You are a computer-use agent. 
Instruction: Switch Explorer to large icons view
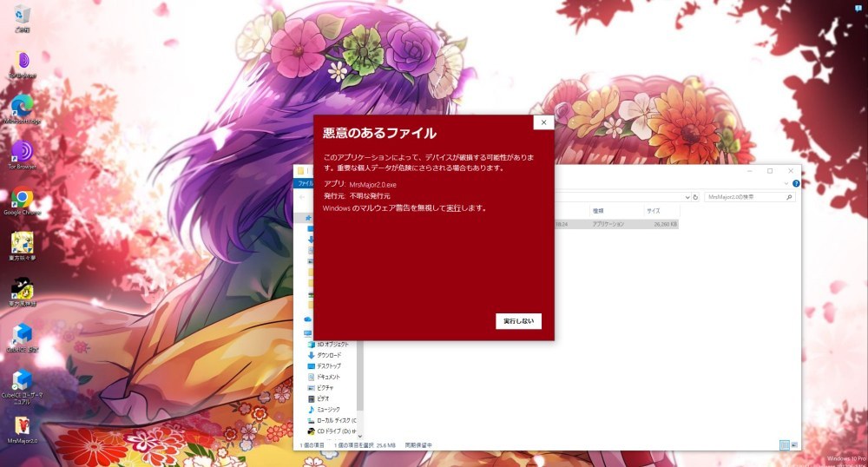point(794,445)
